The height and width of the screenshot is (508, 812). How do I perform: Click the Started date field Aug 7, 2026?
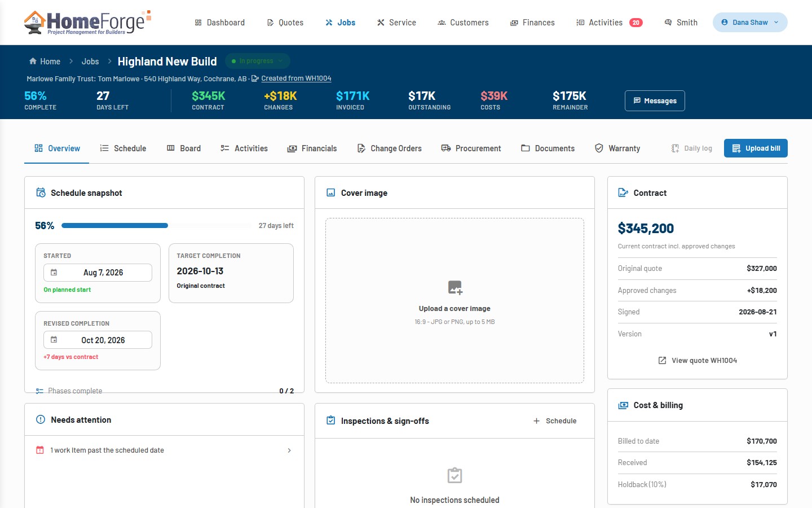tap(98, 273)
